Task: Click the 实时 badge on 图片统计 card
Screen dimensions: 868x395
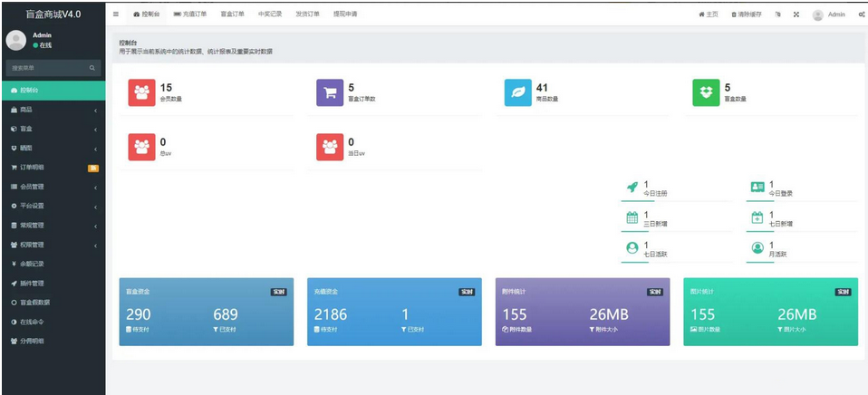Action: (844, 292)
